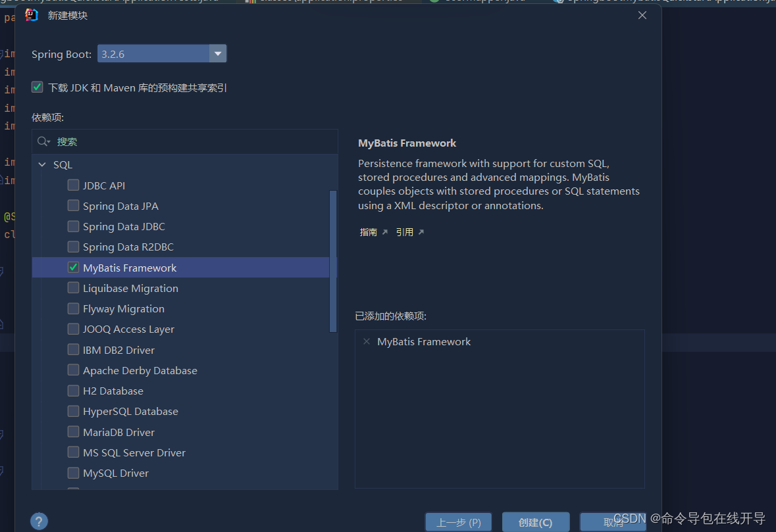Screen dimensions: 776x532
Task: Collapse the SQL category
Action: coord(42,164)
